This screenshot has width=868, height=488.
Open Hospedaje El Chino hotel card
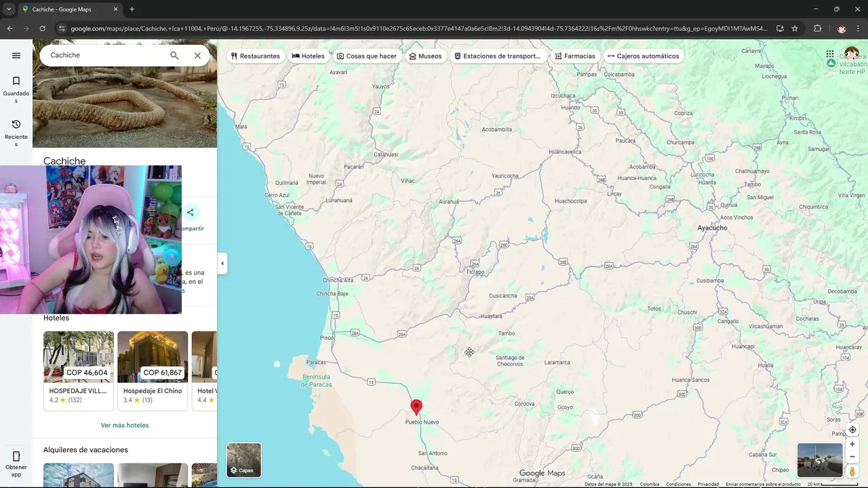tap(153, 371)
